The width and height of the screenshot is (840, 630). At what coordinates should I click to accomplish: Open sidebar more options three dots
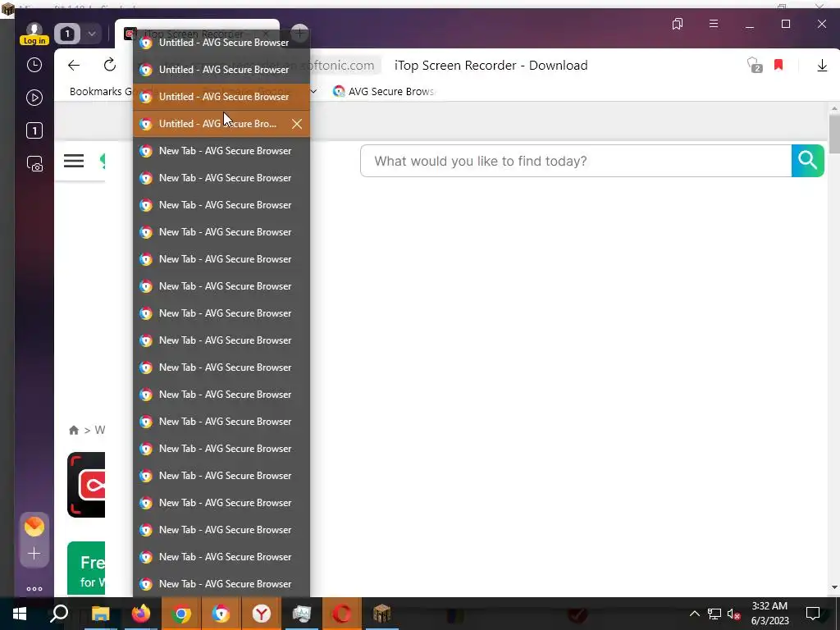pos(34,589)
